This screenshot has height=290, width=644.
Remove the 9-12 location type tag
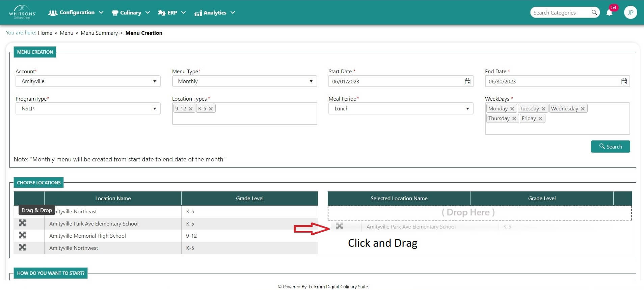pyautogui.click(x=191, y=109)
